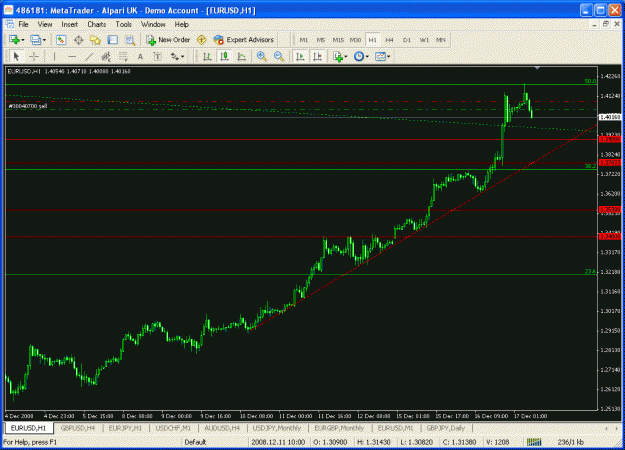Expand the indicators dropdown arrow
The height and width of the screenshot is (450, 625).
(346, 57)
